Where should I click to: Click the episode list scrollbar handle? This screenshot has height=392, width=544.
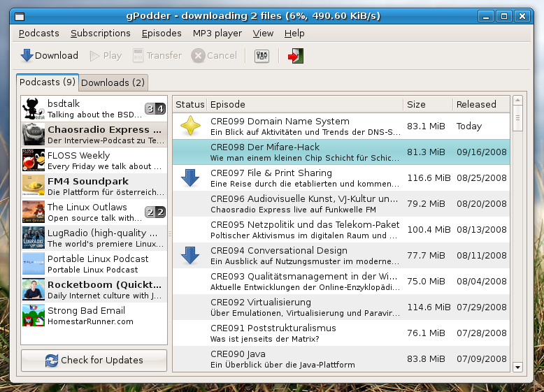point(517,118)
